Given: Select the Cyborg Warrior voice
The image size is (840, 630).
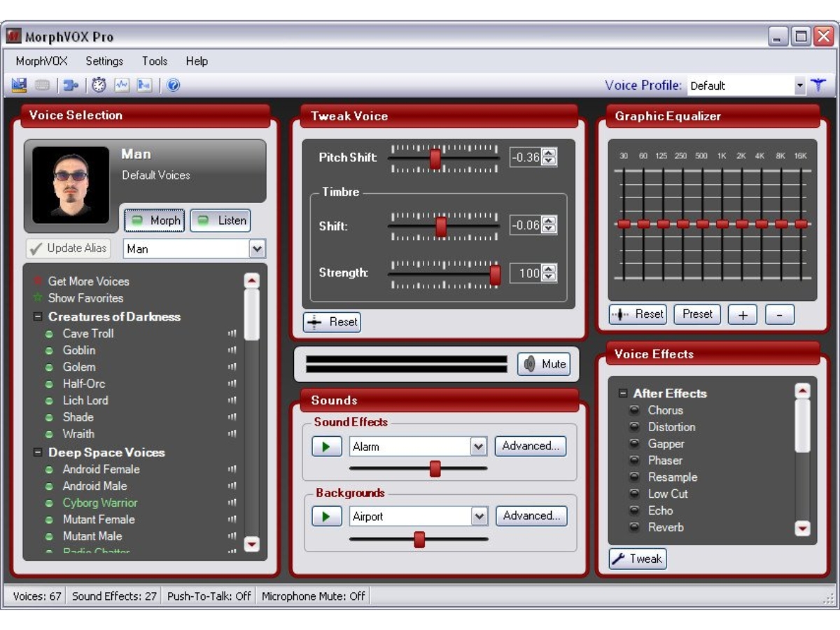Looking at the screenshot, I should point(100,503).
